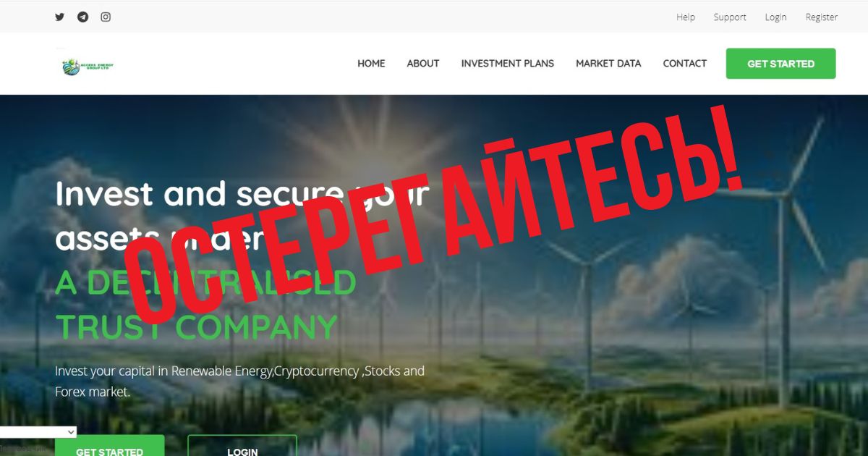Open the Twitter social icon

(x=60, y=17)
